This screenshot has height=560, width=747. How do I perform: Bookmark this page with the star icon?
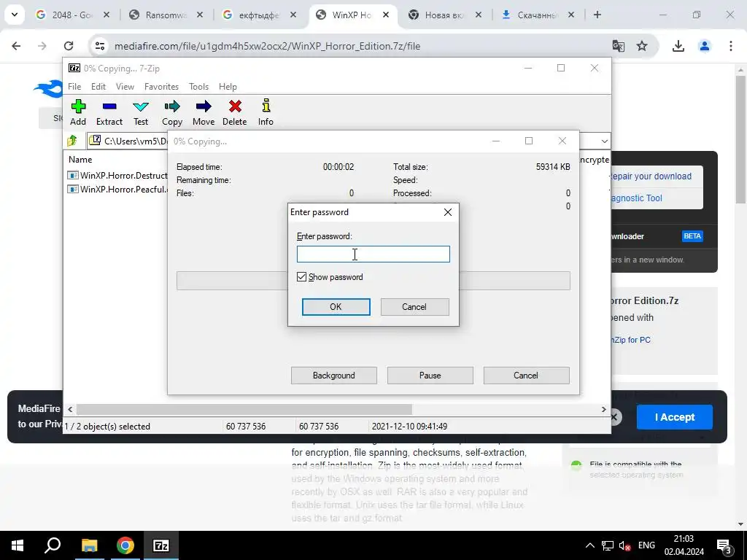click(642, 46)
